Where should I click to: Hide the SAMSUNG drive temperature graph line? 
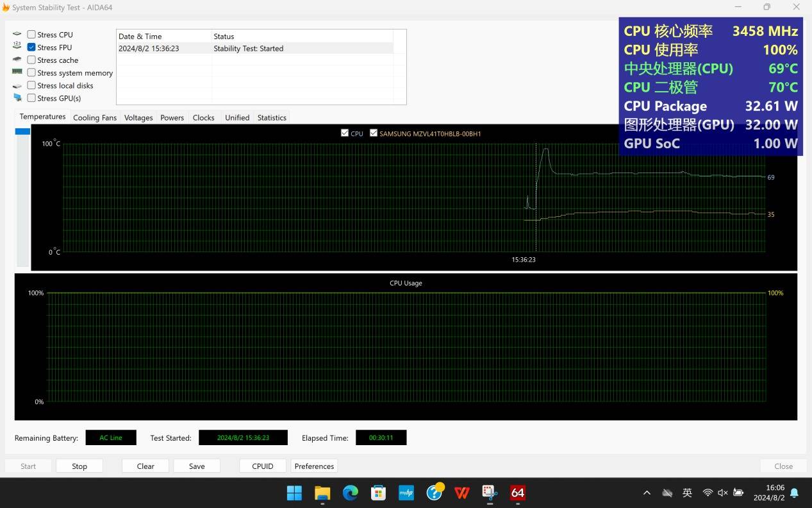(x=374, y=133)
